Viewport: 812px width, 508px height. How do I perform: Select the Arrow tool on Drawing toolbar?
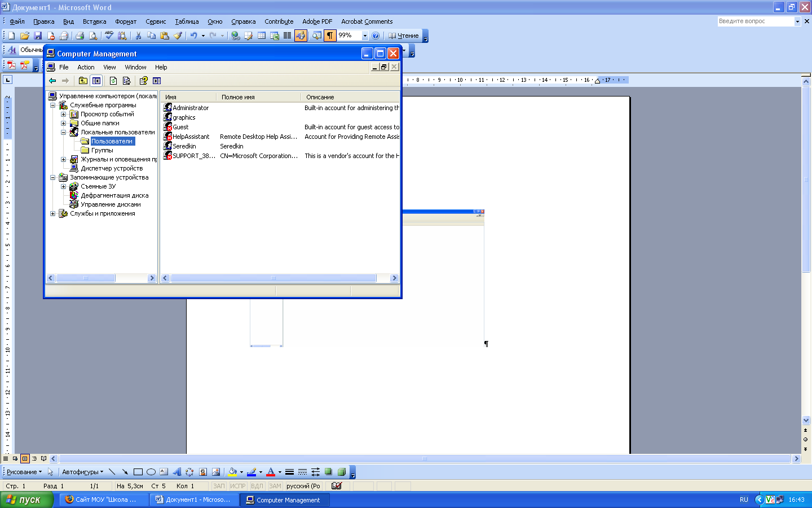pyautogui.click(x=125, y=472)
